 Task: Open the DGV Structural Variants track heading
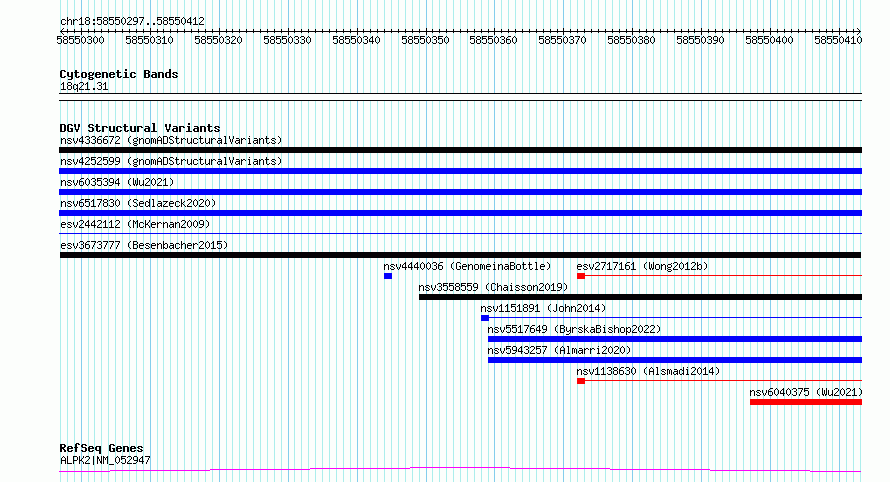point(140,128)
